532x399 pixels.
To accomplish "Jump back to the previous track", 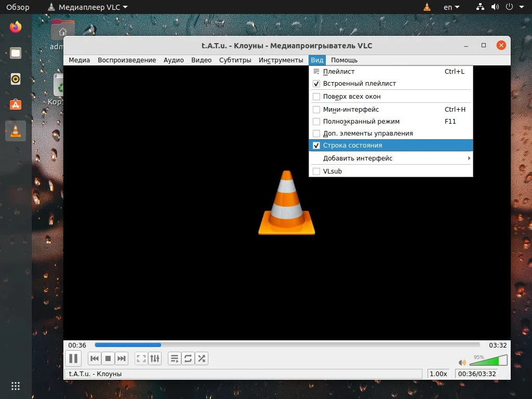I will (x=94, y=358).
